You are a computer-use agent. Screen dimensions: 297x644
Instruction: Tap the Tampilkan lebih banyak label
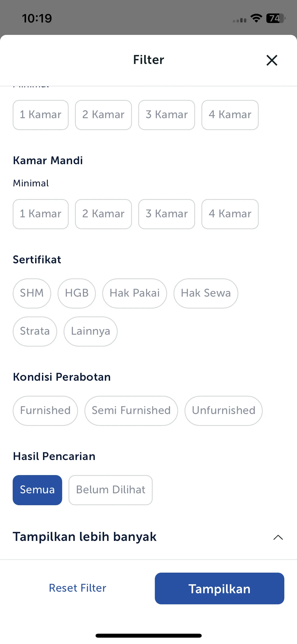(85, 537)
